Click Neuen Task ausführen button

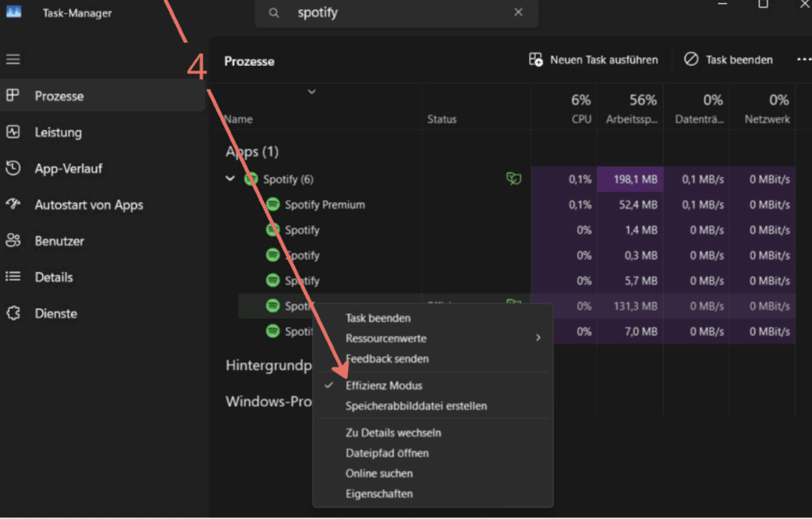[593, 60]
